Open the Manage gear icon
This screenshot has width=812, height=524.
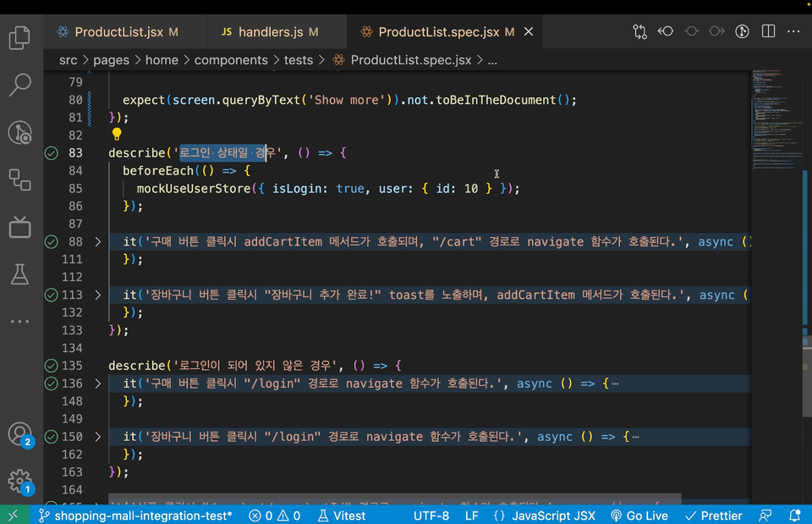(x=19, y=481)
